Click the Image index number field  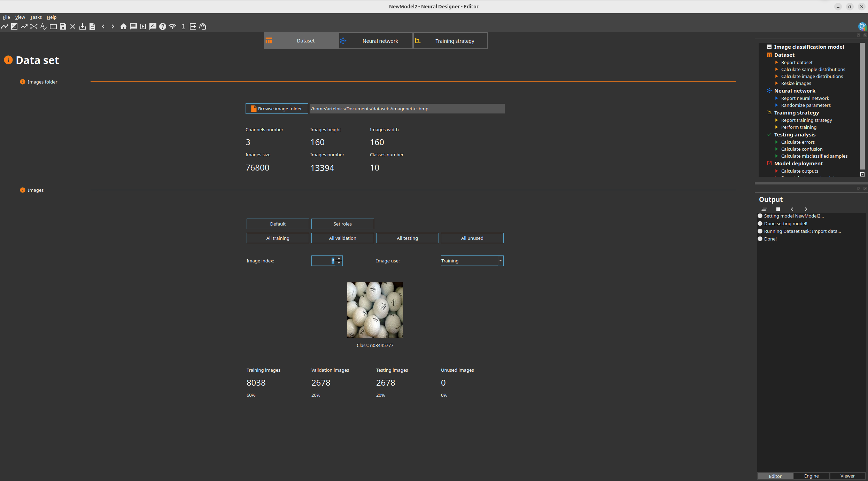coord(324,261)
